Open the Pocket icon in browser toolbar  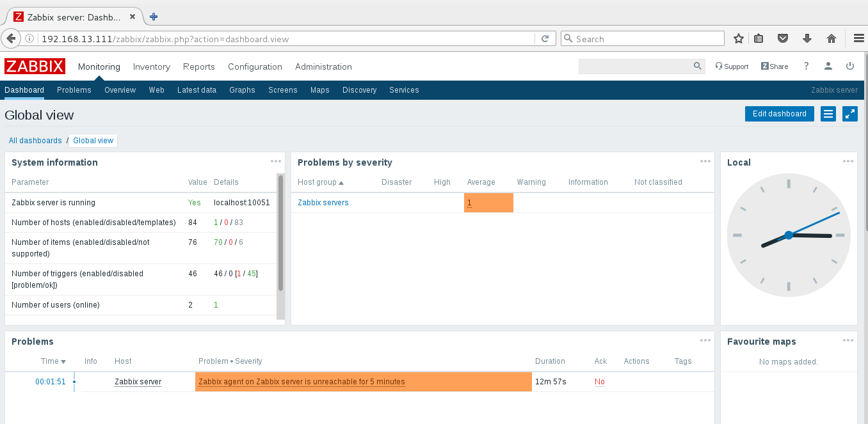(782, 39)
